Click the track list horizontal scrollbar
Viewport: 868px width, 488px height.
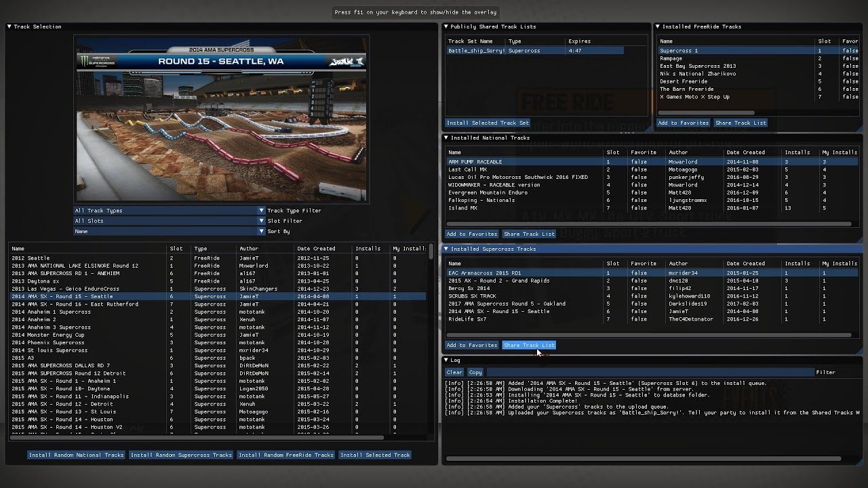(x=197, y=438)
